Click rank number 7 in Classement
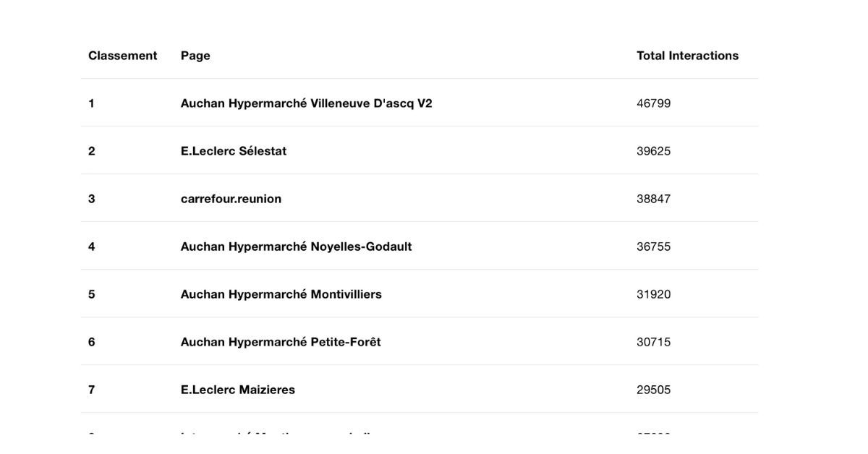This screenshot has width=868, height=454. 91,390
